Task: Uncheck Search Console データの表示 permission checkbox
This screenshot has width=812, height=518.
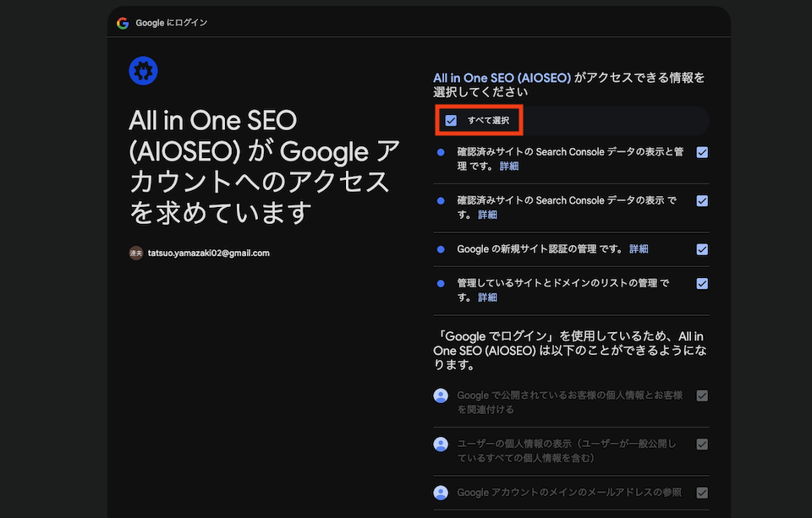Action: coord(702,201)
